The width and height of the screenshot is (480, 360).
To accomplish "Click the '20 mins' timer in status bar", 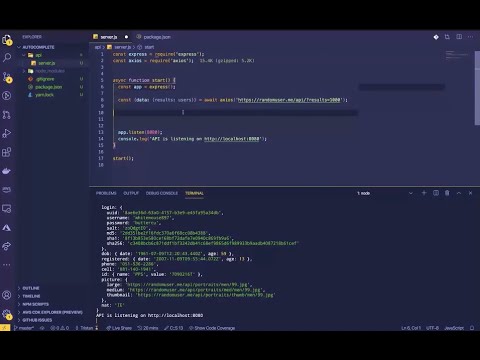I will (x=148, y=328).
